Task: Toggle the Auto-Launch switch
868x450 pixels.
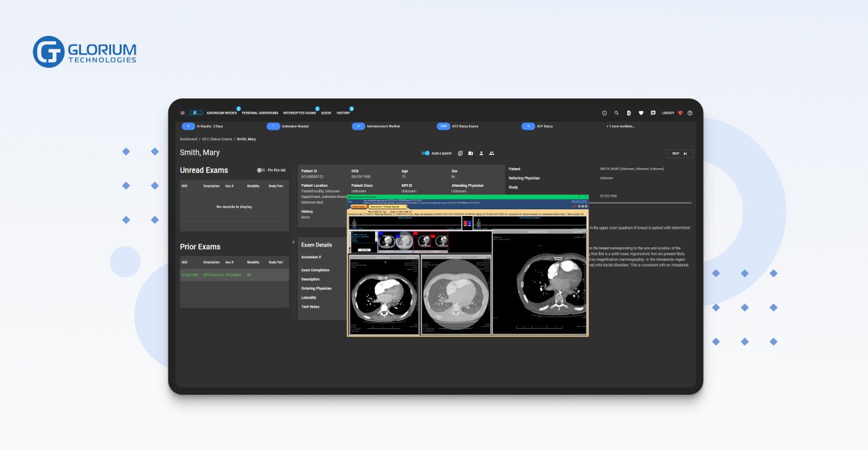Action: click(426, 154)
